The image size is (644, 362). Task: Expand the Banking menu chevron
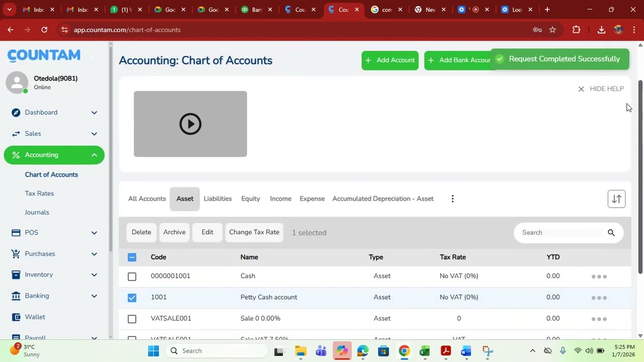(94, 296)
